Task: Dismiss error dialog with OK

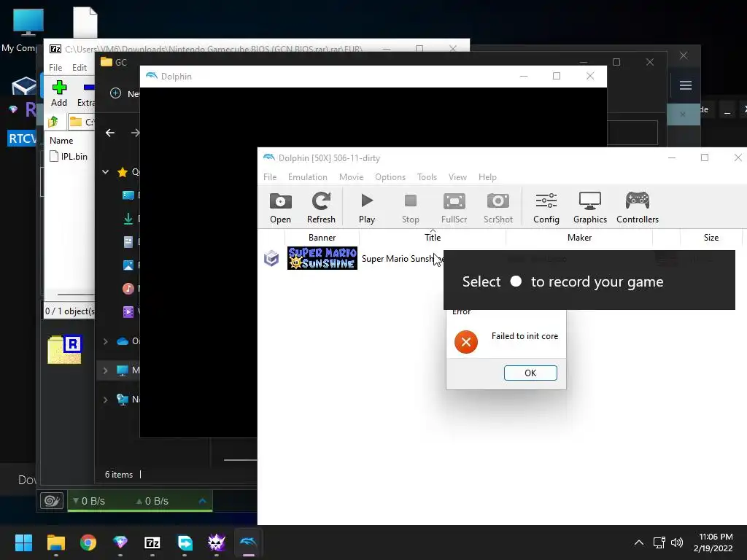Action: click(x=530, y=373)
